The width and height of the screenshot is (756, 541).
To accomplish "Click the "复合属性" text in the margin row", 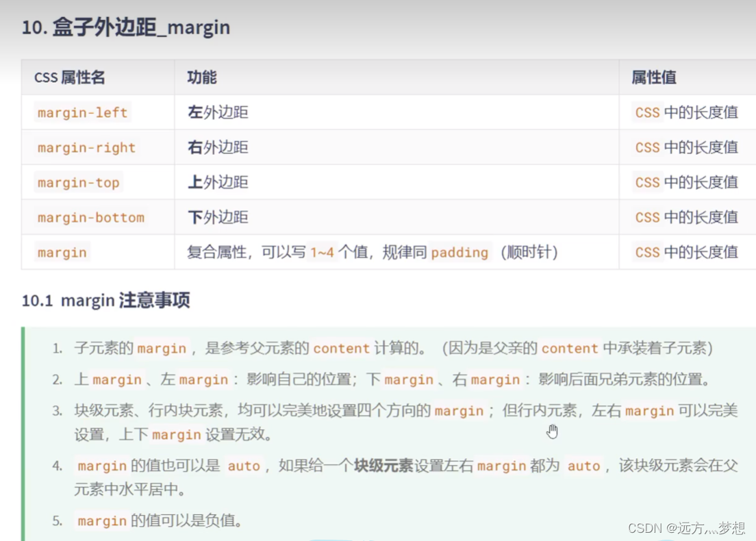I will pyautogui.click(x=216, y=252).
